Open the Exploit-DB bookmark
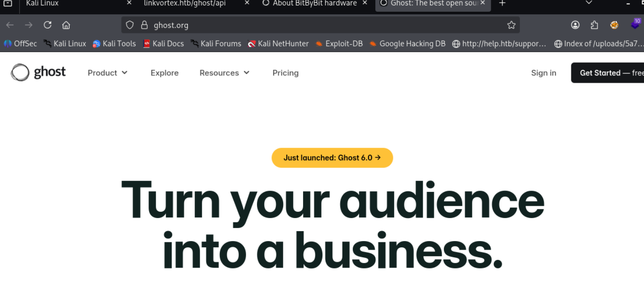 (x=339, y=44)
